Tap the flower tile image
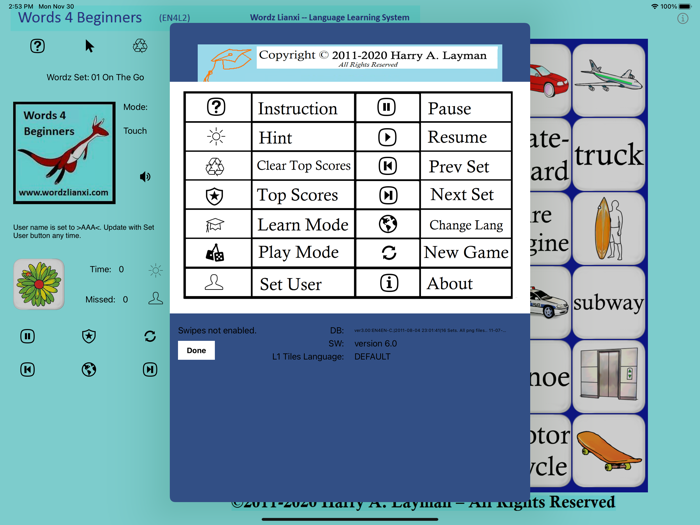The width and height of the screenshot is (700, 525). pos(39,284)
